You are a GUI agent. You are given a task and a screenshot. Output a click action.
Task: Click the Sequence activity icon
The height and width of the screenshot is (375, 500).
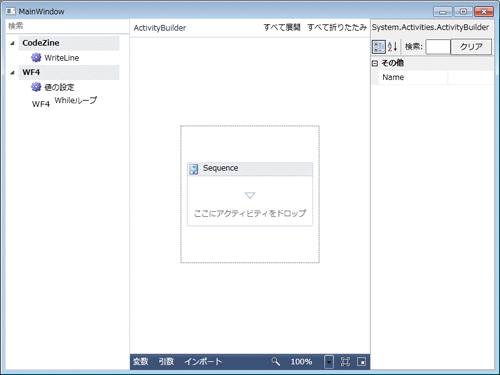tap(194, 169)
